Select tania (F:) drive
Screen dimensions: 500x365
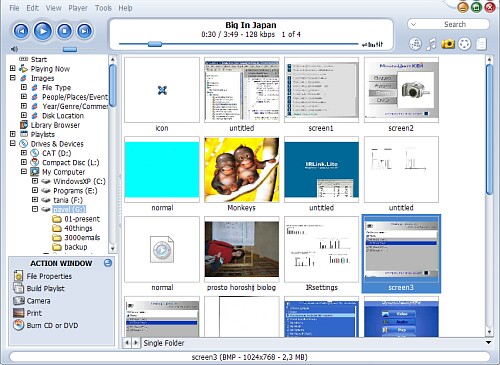point(68,200)
